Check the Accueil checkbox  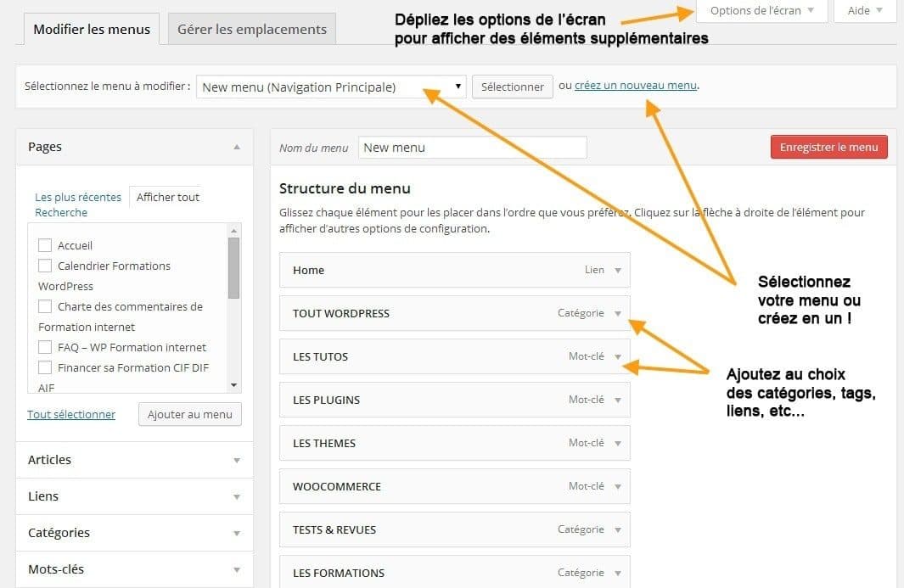[45, 245]
